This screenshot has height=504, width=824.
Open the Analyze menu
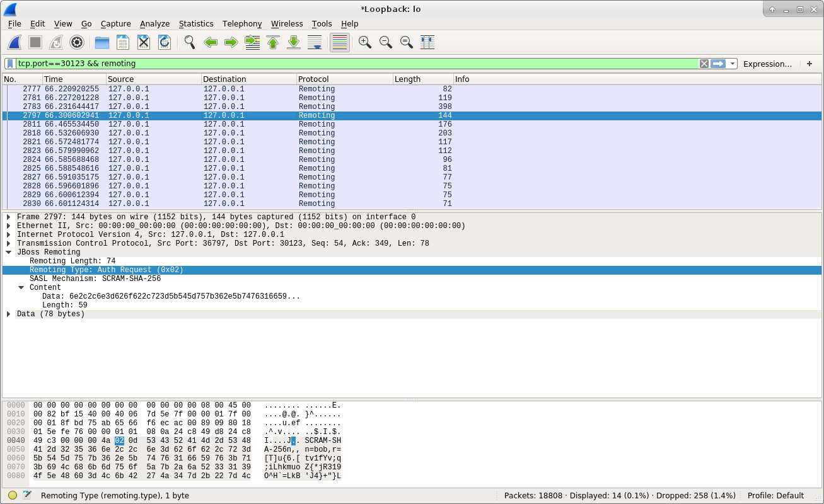pos(154,23)
